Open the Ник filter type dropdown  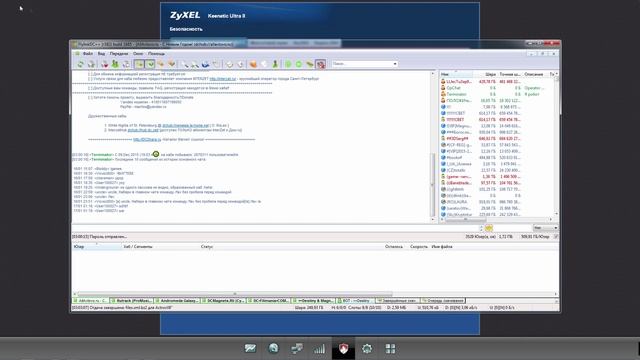(545, 228)
